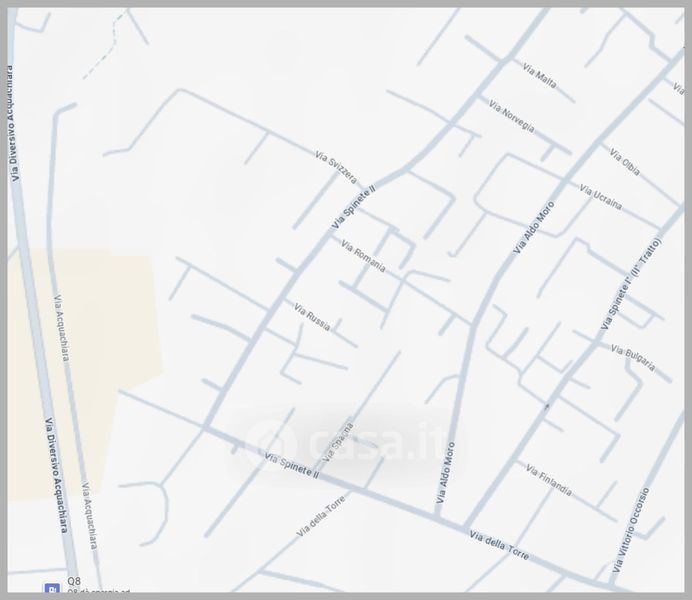Select the Via Ucraina street label
Viewport: 692px width, 600px height.
pyautogui.click(x=600, y=198)
